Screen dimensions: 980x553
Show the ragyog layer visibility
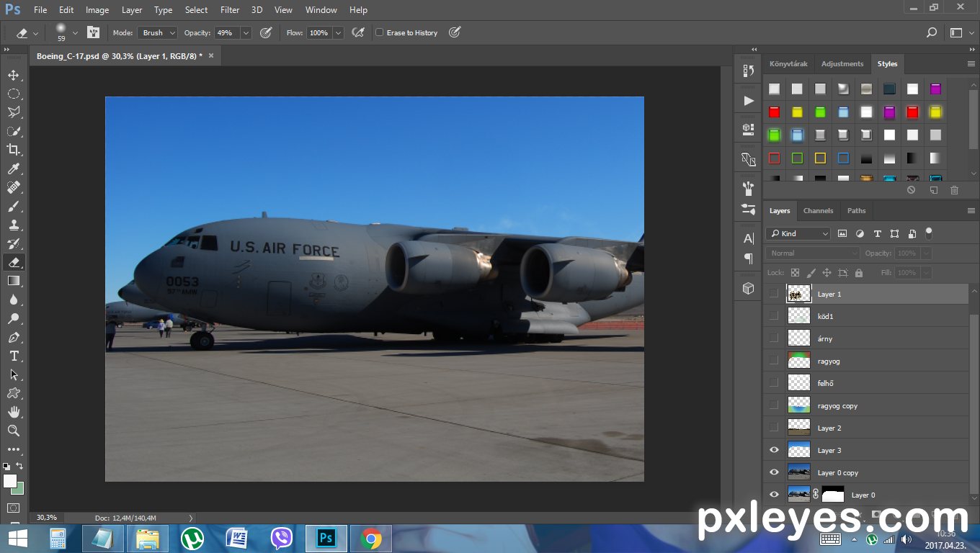point(774,361)
